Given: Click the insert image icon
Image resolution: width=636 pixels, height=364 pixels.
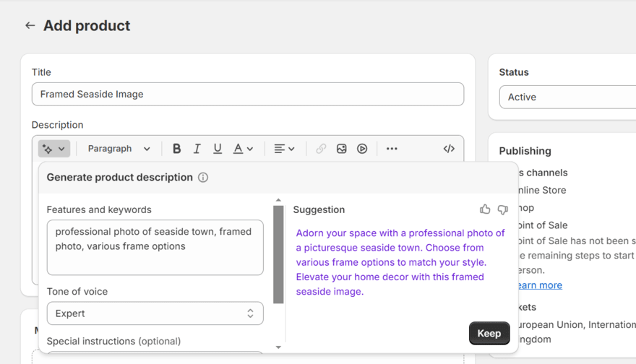Looking at the screenshot, I should pos(341,149).
